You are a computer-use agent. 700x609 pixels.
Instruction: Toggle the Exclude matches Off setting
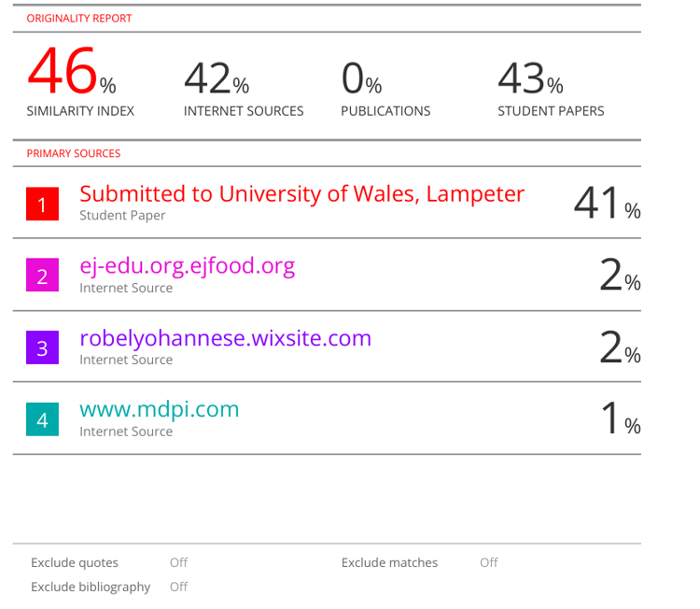click(488, 562)
